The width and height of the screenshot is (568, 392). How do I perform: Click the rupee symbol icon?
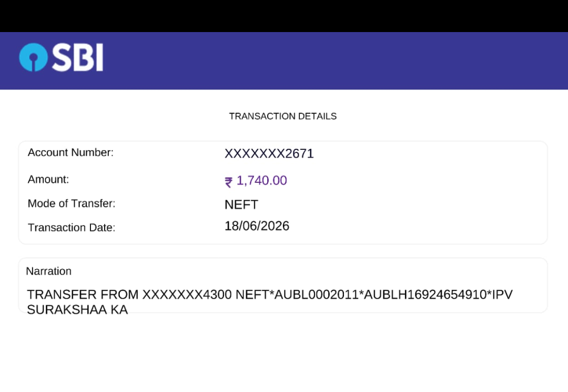point(229,182)
